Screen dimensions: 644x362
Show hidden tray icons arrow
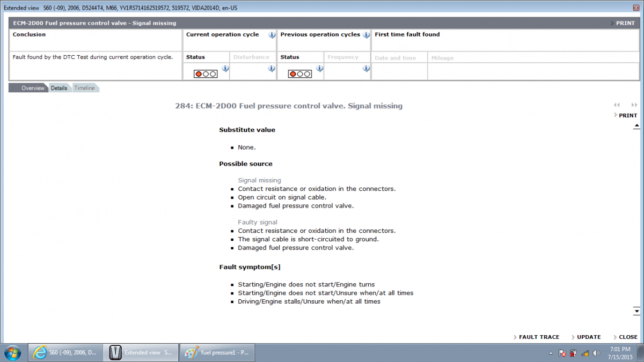[x=551, y=353]
